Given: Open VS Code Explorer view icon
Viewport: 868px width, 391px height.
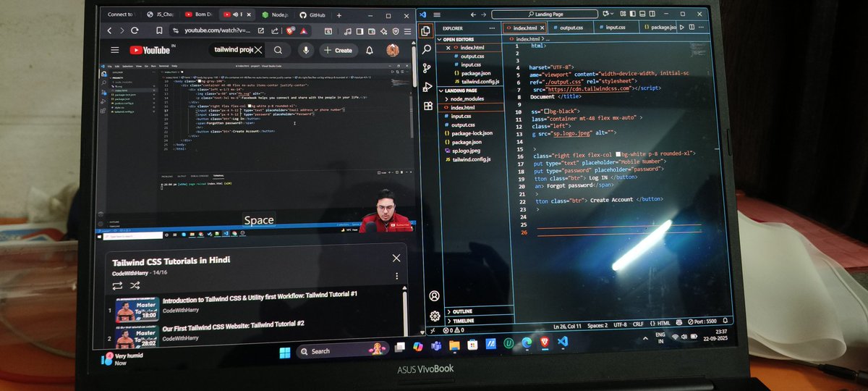Looking at the screenshot, I should pos(427,31).
